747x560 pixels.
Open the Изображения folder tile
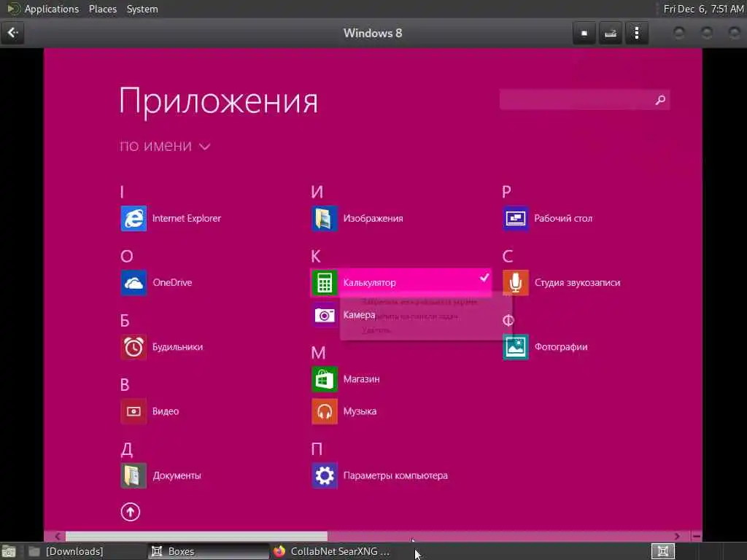coord(357,218)
